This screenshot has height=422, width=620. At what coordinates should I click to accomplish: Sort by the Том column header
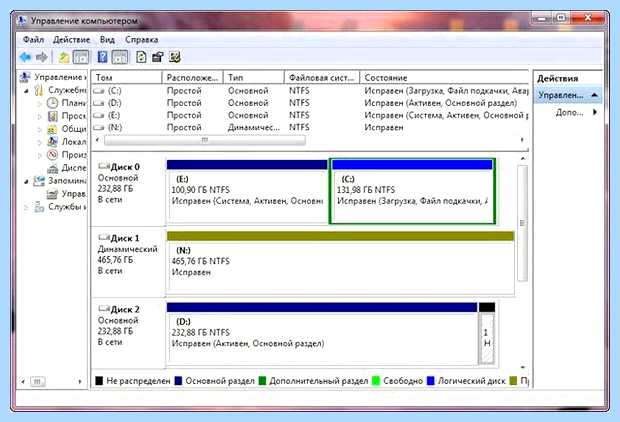(x=127, y=78)
